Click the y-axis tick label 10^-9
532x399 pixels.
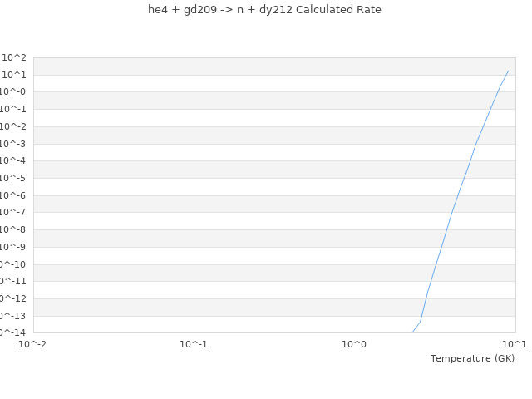click(12, 247)
